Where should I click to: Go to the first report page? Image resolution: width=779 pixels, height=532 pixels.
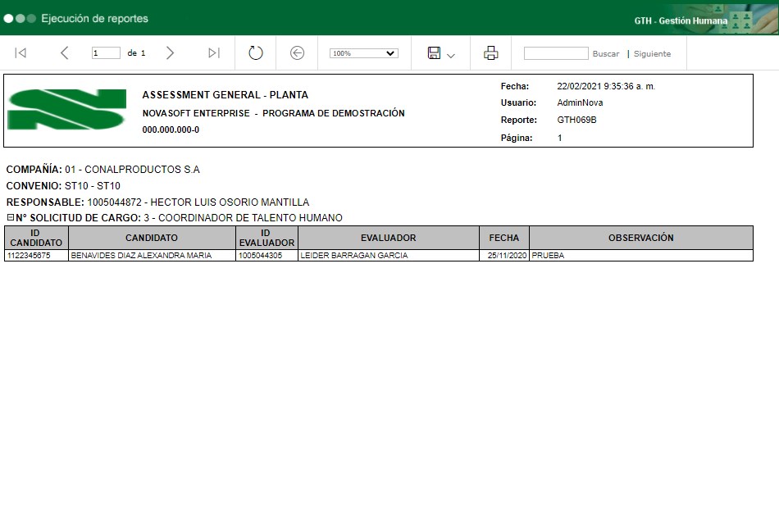point(21,53)
